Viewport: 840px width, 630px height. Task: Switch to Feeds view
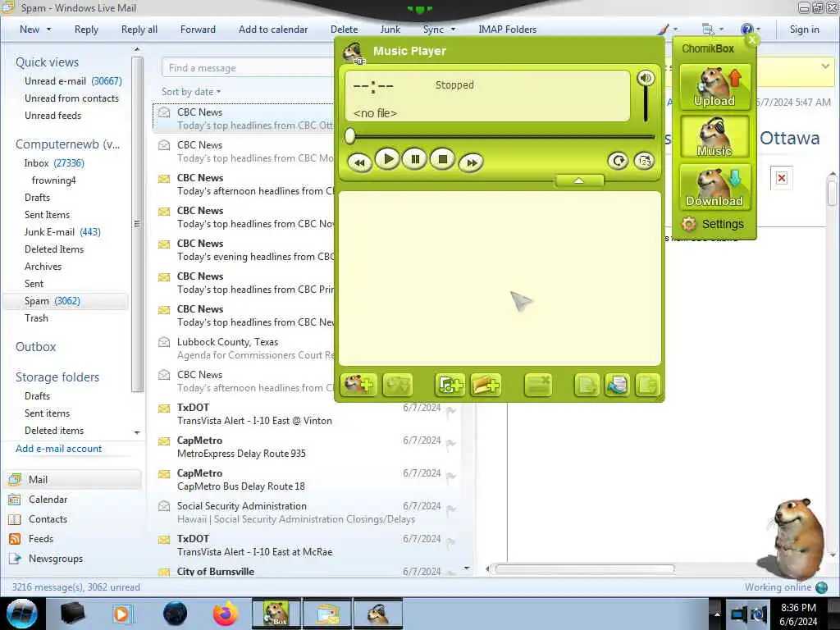coord(41,538)
